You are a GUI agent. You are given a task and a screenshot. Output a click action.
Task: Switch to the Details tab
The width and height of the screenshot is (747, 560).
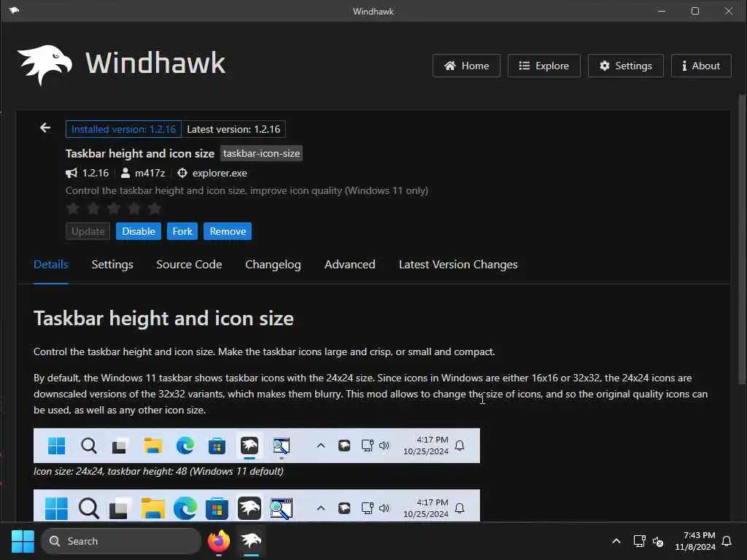(x=51, y=264)
